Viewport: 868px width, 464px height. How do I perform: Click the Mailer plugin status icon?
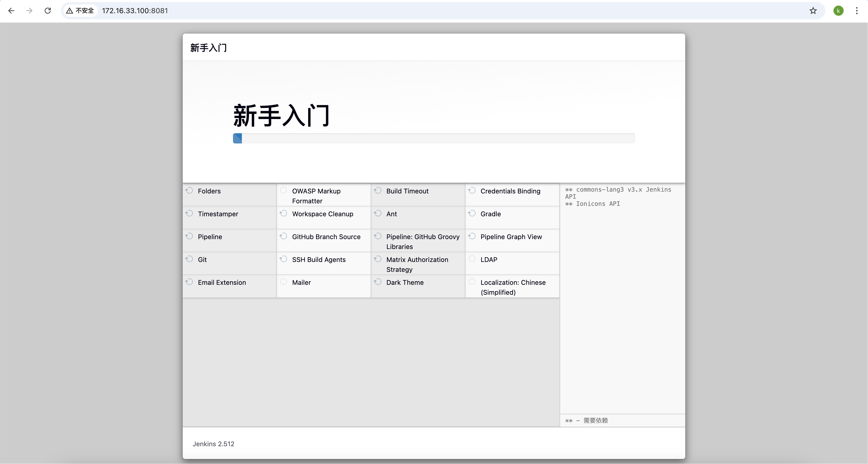point(284,282)
